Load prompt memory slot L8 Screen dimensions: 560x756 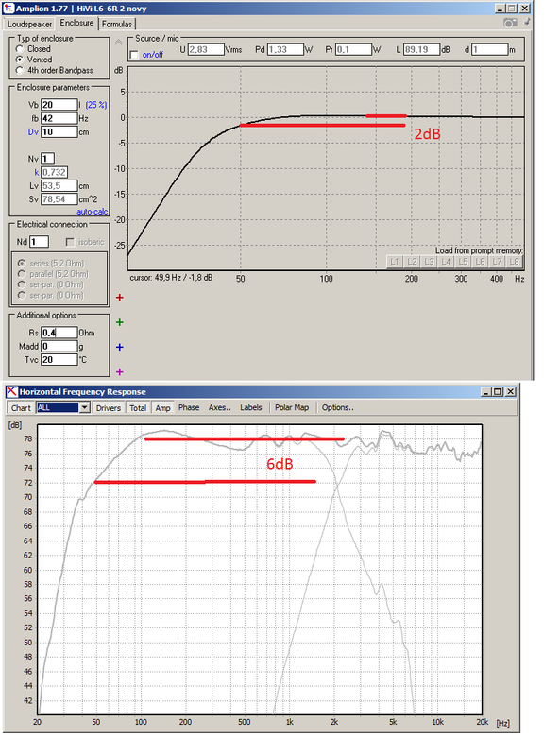pos(514,262)
